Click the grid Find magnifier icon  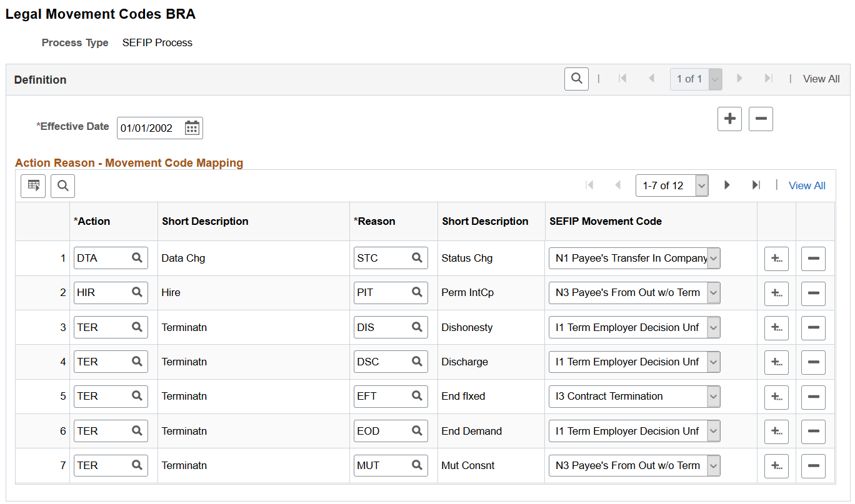coord(63,185)
